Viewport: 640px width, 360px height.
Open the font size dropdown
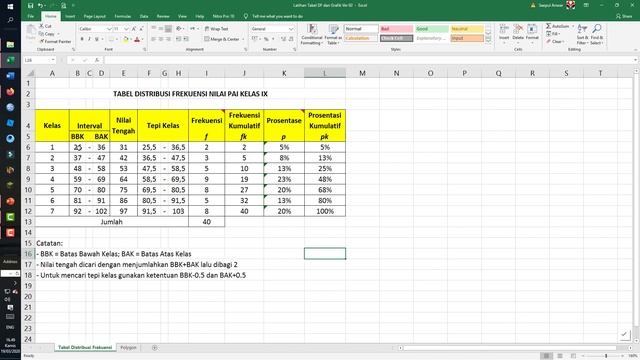126,29
